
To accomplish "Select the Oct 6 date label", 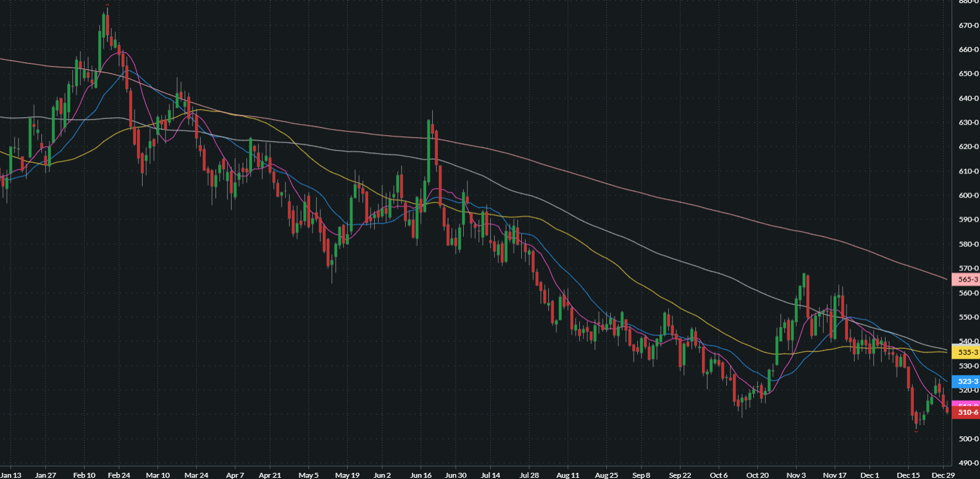I will pos(719,475).
